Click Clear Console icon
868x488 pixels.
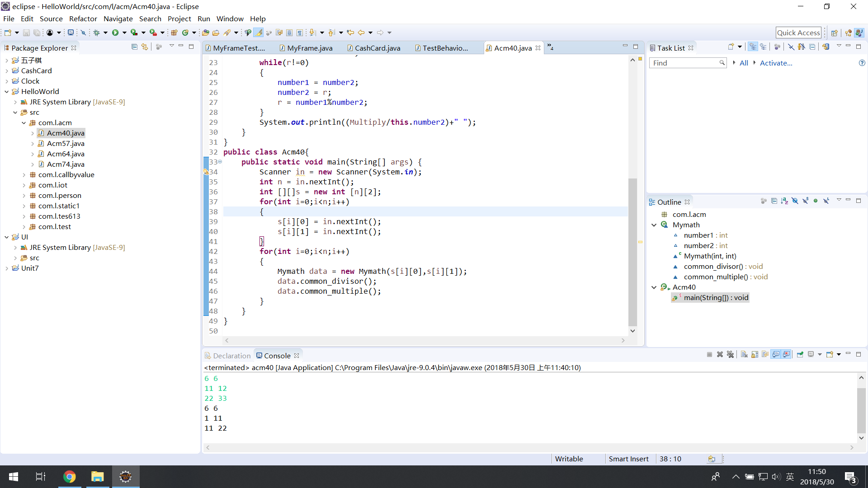click(744, 355)
